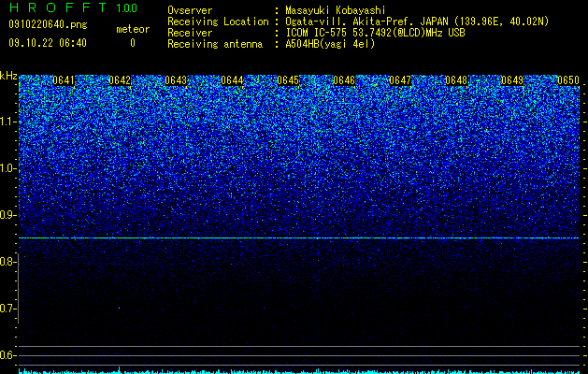Click the HROFFT 1.00 title text
This screenshot has width=588, height=374.
click(73, 7)
